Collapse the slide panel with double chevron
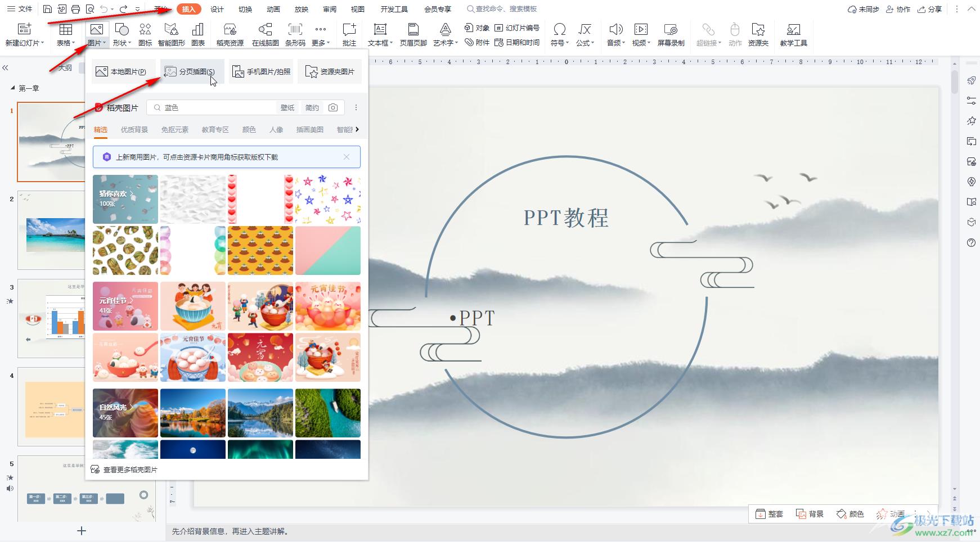This screenshot has width=980, height=542. (x=5, y=67)
